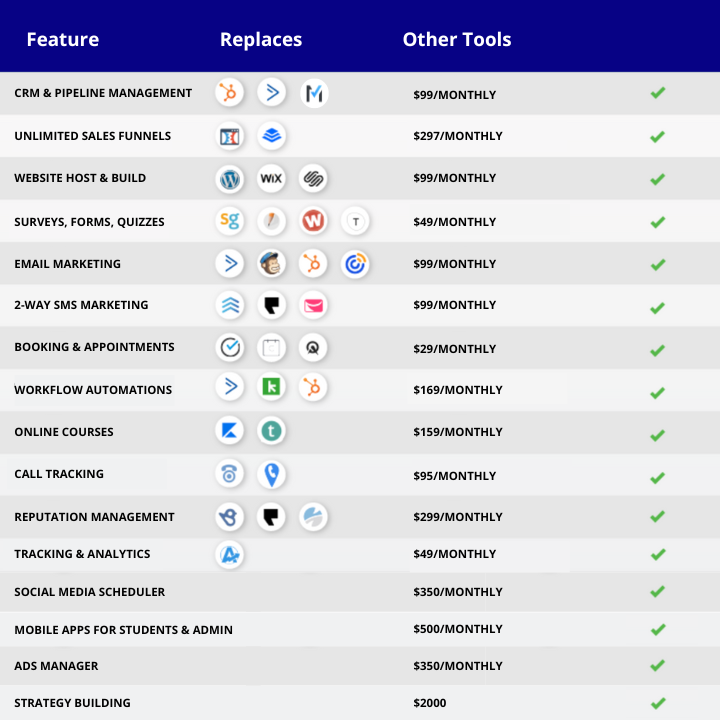
Task: Click the REPUTATION MANAGEMENT label
Action: 94,517
